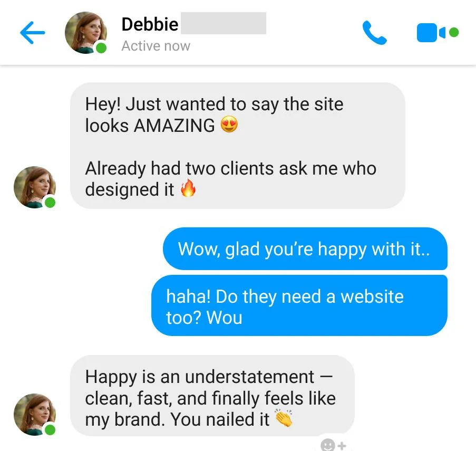Viewport: 476px width, 451px height.
Task: Click green online dot on header avatar
Action: (101, 48)
